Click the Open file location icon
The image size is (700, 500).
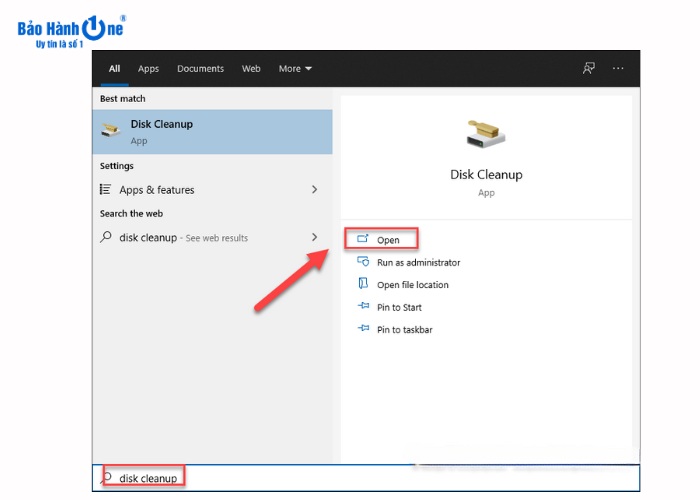click(363, 283)
